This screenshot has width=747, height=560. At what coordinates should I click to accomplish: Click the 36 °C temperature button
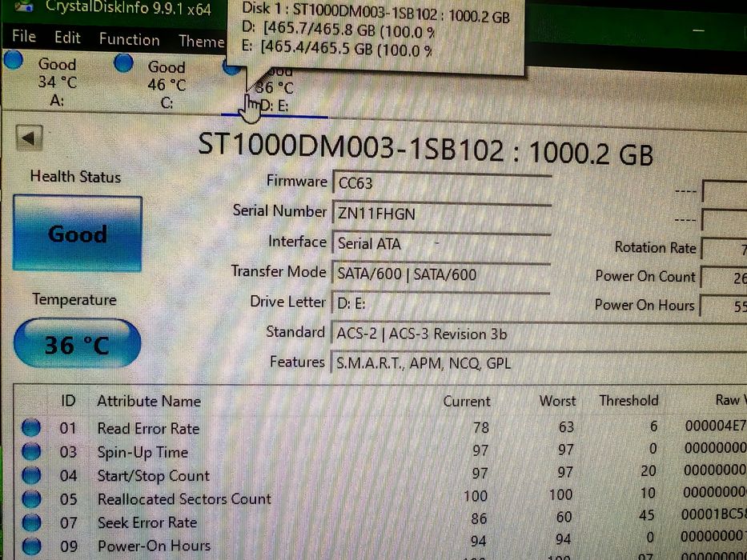(77, 343)
